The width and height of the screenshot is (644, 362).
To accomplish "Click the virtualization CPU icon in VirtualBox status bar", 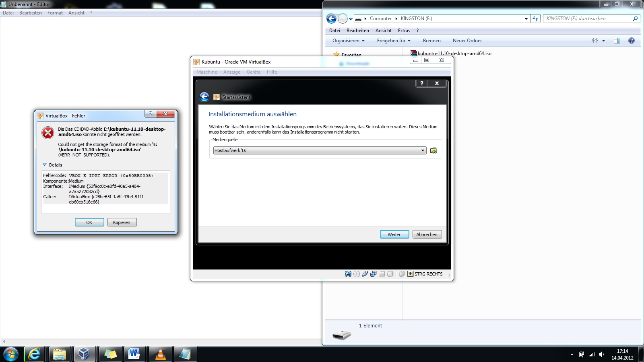I will tap(390, 274).
